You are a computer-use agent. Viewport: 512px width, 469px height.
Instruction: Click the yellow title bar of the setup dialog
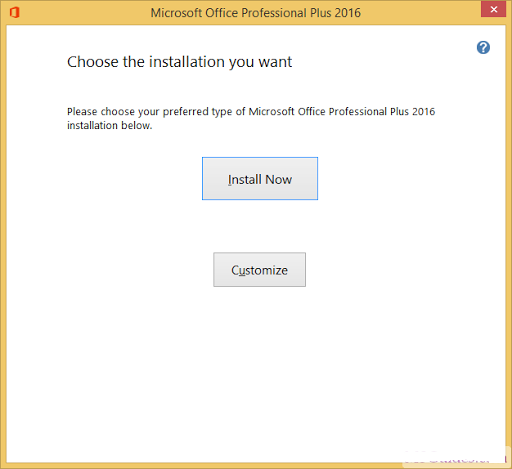(x=417, y=13)
